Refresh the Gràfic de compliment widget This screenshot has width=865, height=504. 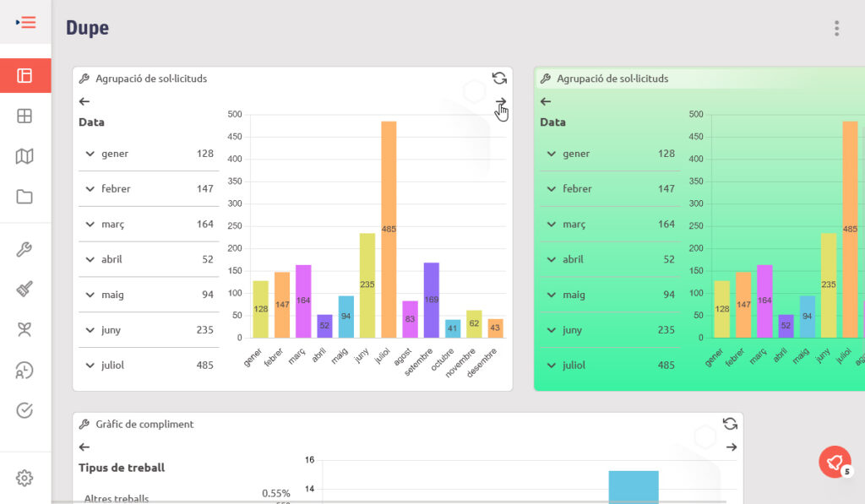pyautogui.click(x=730, y=424)
